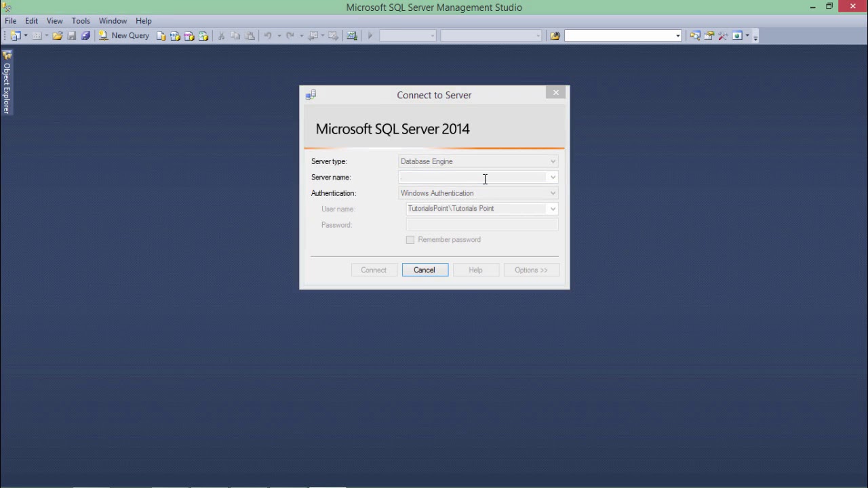Click the Connect to Server dialog icon
Viewport: 868px width, 488px height.
311,95
